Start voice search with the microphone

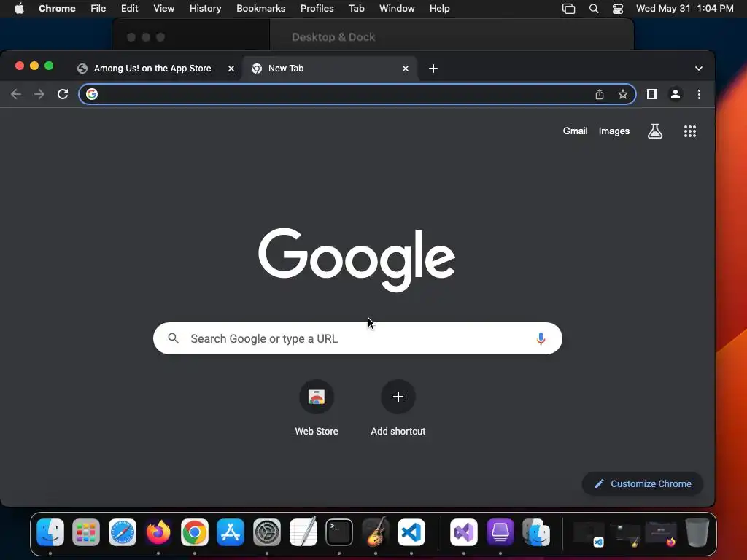[541, 338]
